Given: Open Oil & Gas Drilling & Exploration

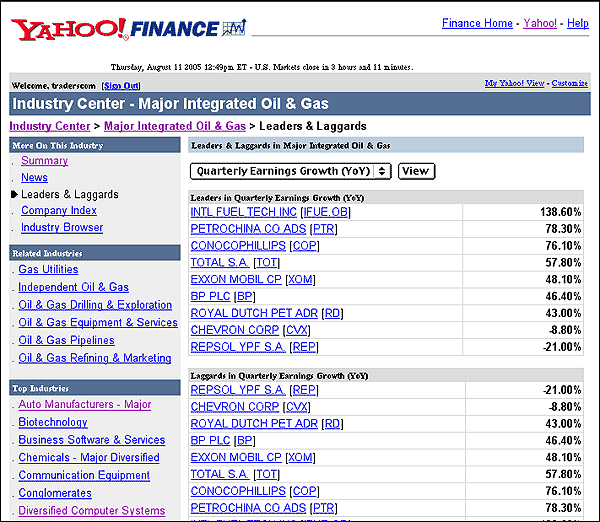Looking at the screenshot, I should point(95,305).
